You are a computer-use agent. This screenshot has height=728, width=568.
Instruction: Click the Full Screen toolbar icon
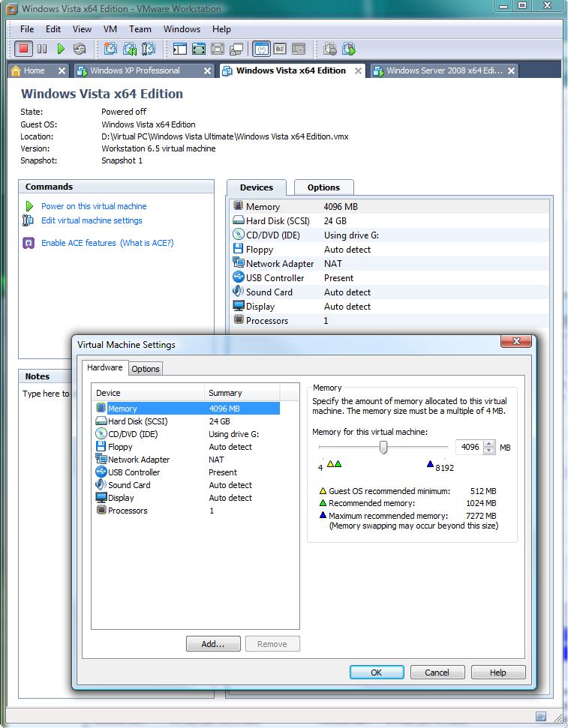[x=199, y=49]
